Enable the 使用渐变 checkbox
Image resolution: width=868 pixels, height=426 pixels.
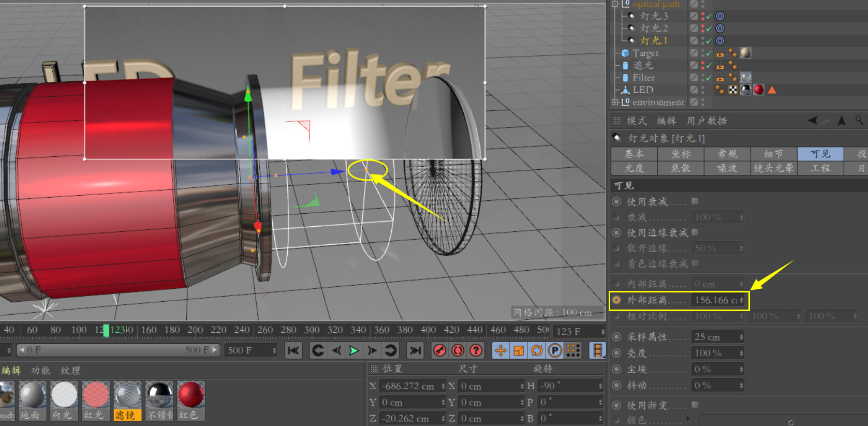pyautogui.click(x=695, y=404)
